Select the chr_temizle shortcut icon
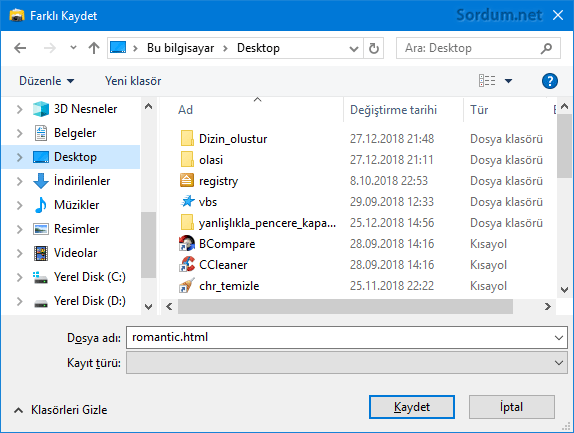Viewport: 574px width, 433px height. pyautogui.click(x=187, y=285)
